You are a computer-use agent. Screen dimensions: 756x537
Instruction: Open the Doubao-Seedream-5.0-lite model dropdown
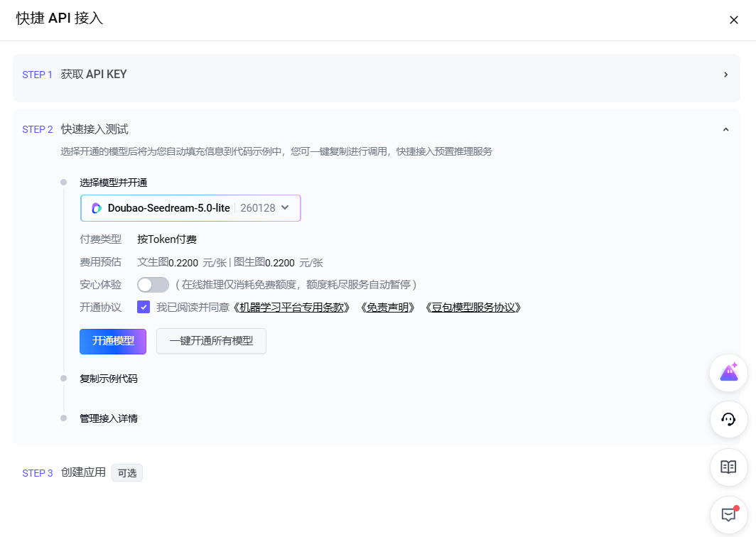(190, 208)
